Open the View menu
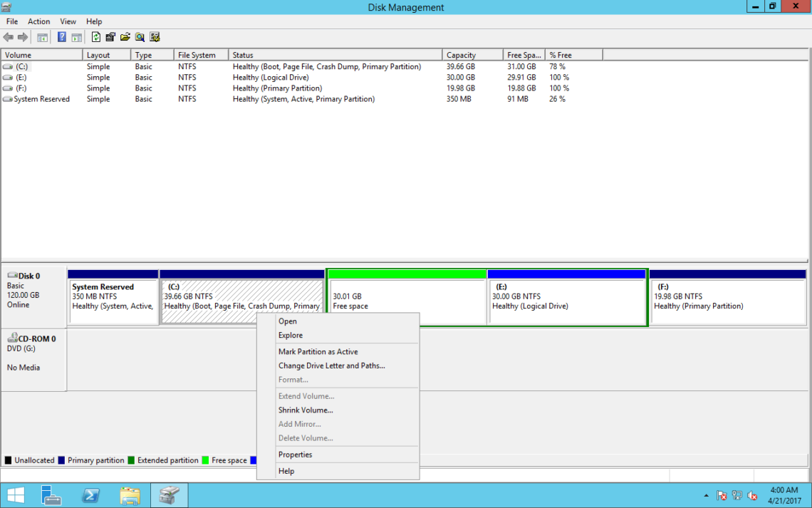This screenshot has height=508, width=812. (x=68, y=21)
